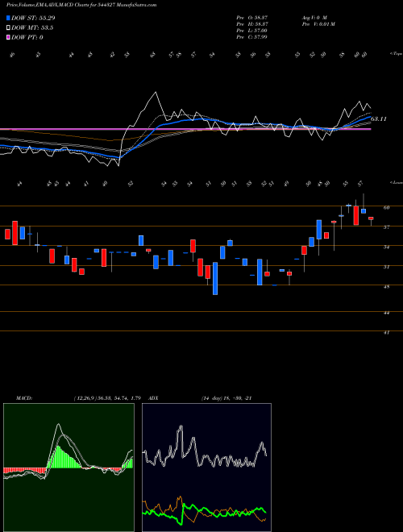Screen dimensions: 403x532
Task: Click the 'Avg V: 0 M' volume text
Action: 314,18
